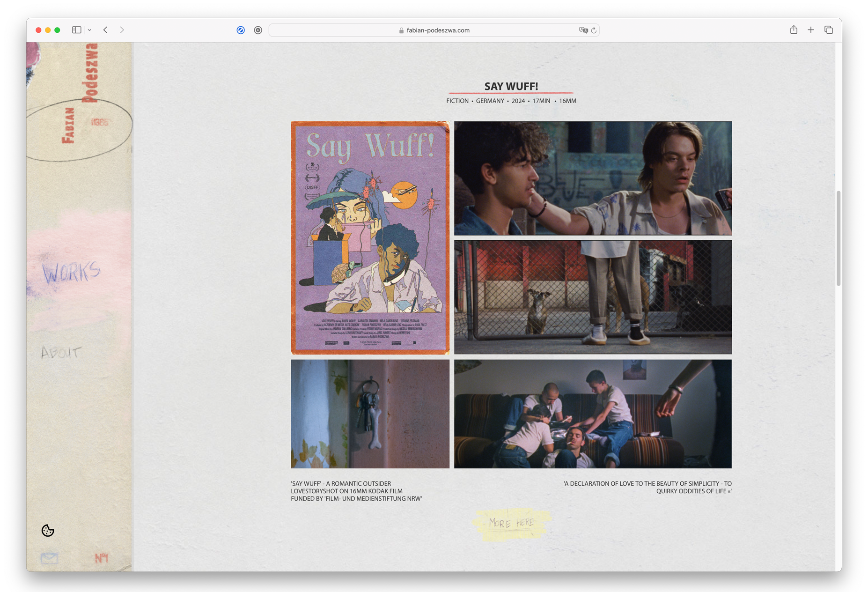Open the Say Wuff! poster image

coord(370,237)
